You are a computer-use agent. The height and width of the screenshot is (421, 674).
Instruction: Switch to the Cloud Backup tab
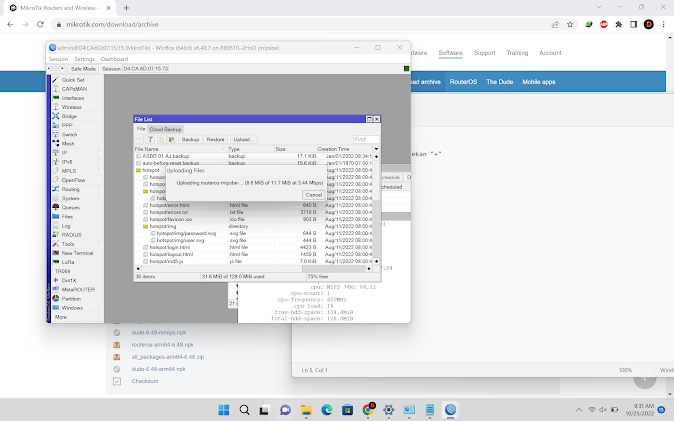click(x=165, y=129)
